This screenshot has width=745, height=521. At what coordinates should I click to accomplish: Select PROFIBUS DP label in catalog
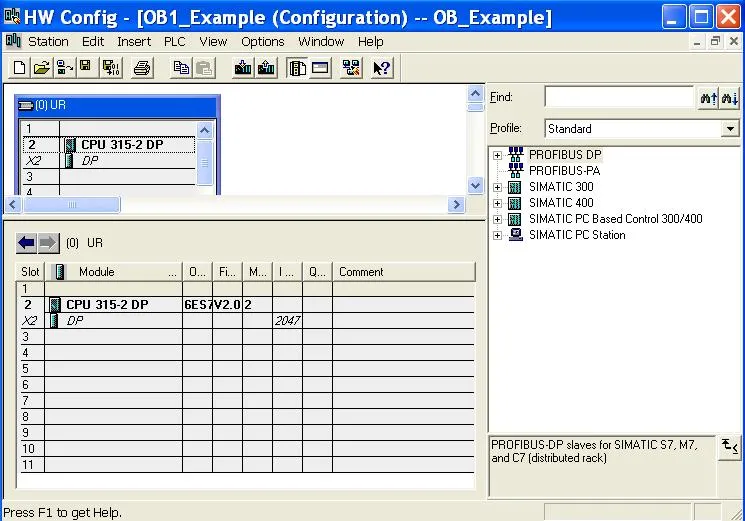(565, 155)
